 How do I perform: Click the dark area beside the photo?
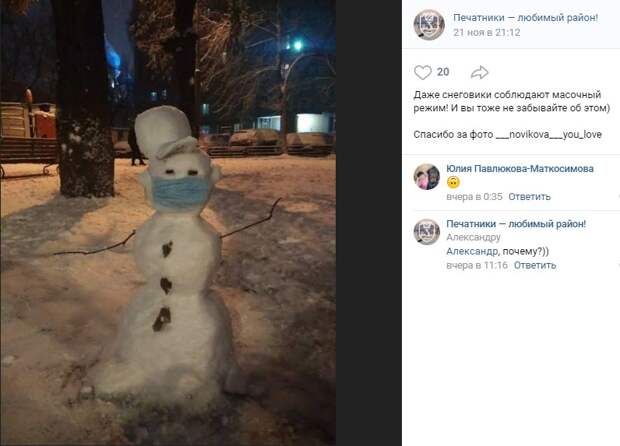(369, 223)
